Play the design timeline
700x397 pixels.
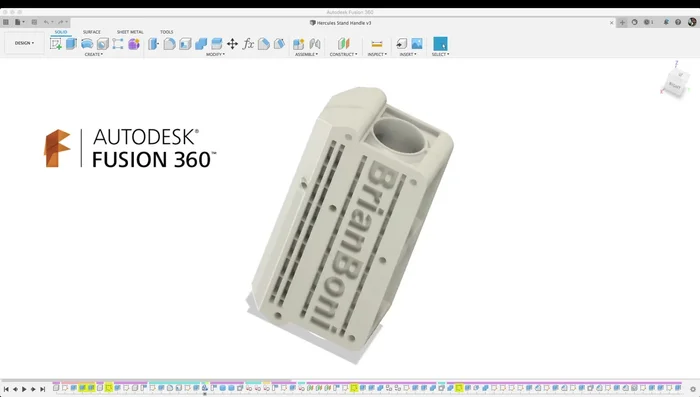pyautogui.click(x=24, y=389)
